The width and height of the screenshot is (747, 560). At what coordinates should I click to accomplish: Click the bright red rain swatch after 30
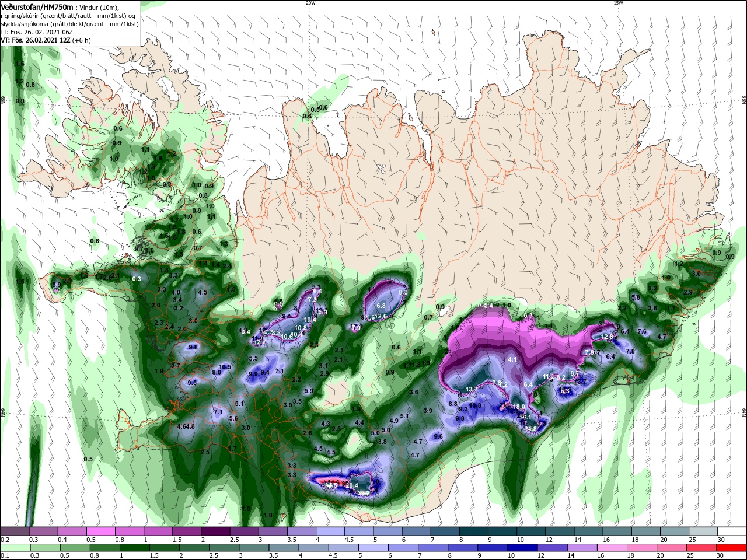tap(731, 548)
